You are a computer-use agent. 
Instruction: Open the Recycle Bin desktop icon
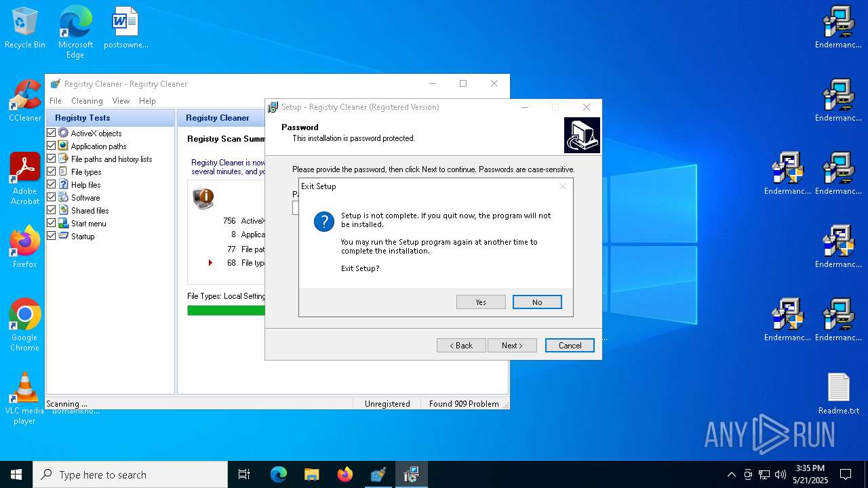25,28
